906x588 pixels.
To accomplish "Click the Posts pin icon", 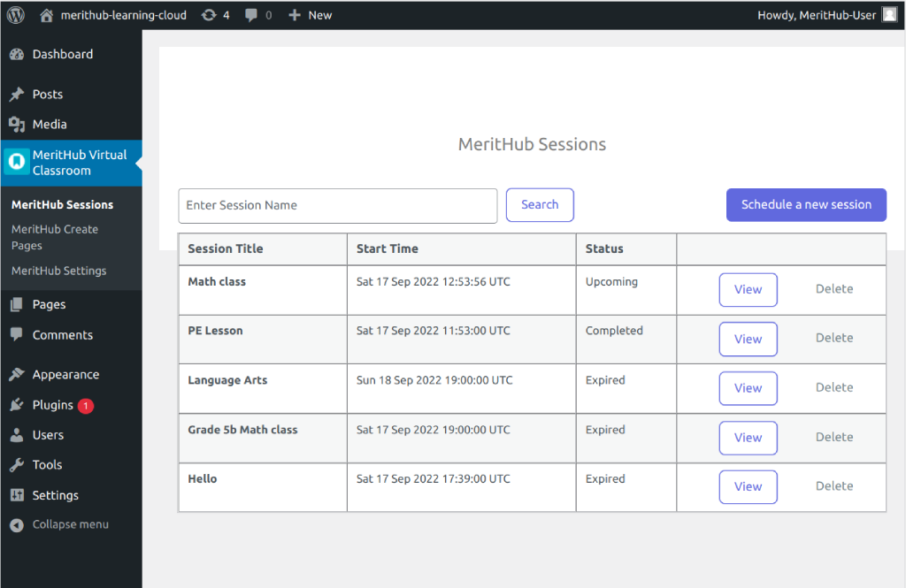I will pyautogui.click(x=17, y=94).
